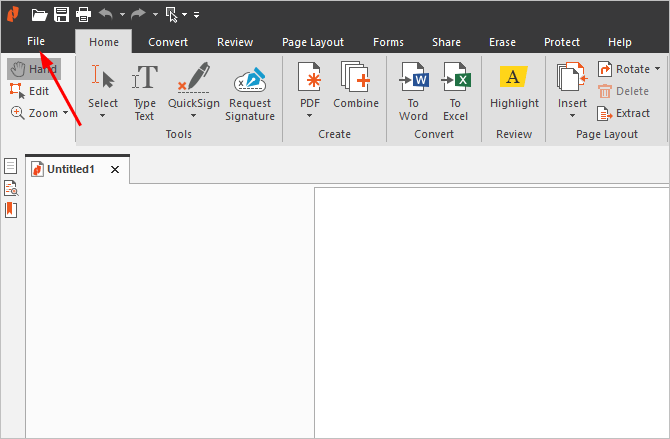Expand the Zoom dropdown

click(65, 113)
